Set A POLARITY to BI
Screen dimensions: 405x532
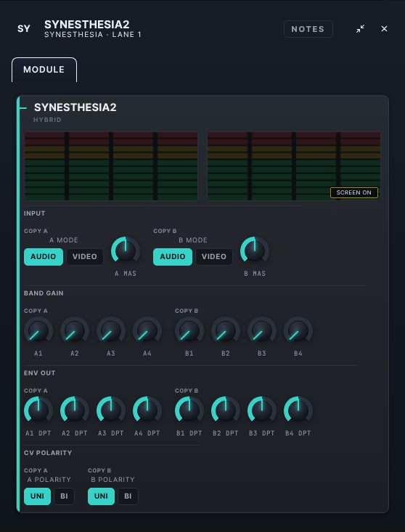[x=64, y=496]
